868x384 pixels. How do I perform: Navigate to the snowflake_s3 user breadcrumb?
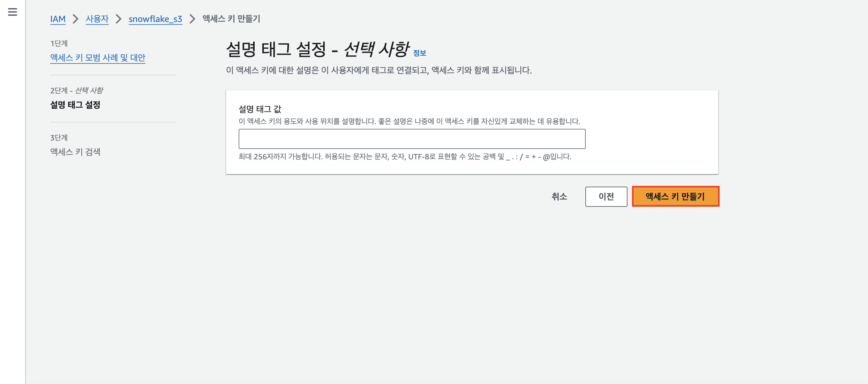[155, 19]
